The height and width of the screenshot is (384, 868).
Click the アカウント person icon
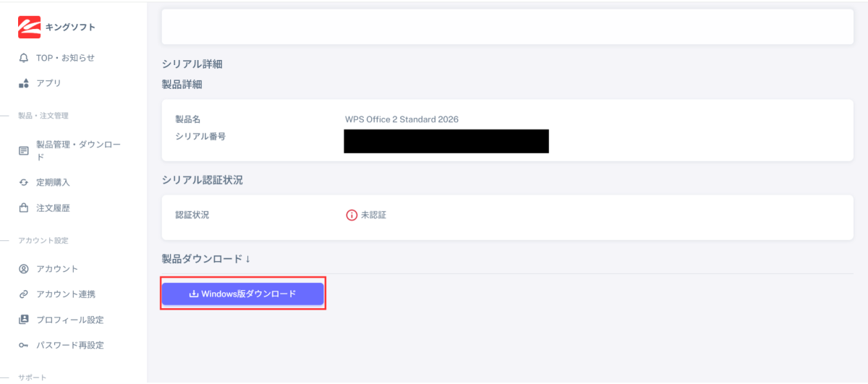click(x=24, y=269)
